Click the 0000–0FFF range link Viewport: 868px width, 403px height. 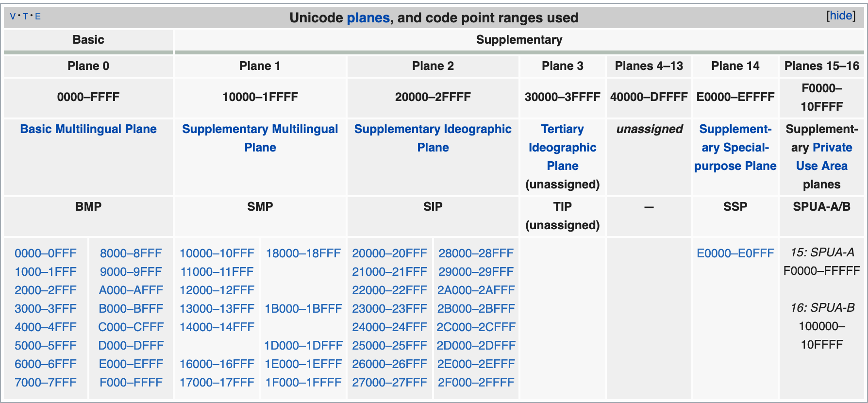[x=46, y=253]
